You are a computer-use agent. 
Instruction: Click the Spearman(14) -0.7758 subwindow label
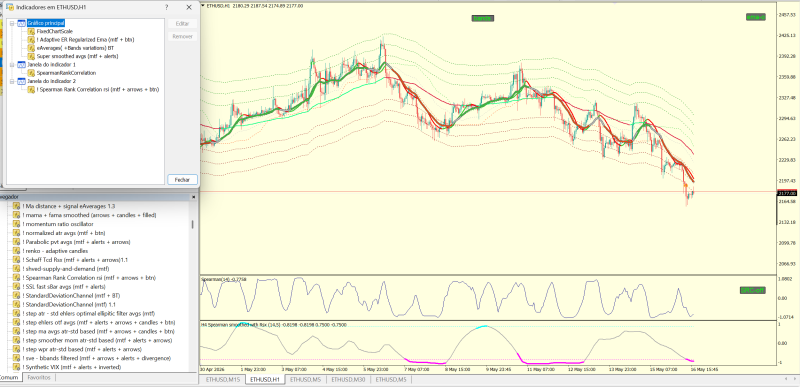click(x=223, y=279)
